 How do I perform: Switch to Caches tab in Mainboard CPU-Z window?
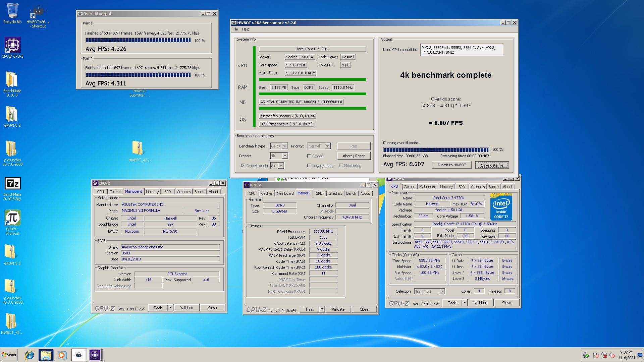(115, 192)
